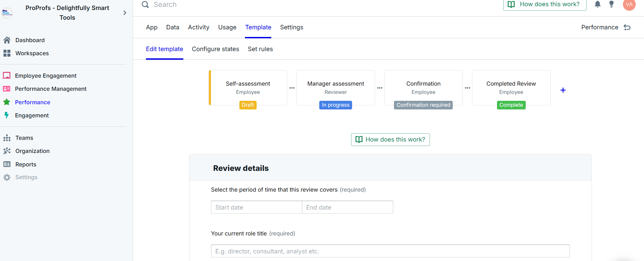Open Workspaces from sidebar
644x261 pixels.
[x=32, y=53]
